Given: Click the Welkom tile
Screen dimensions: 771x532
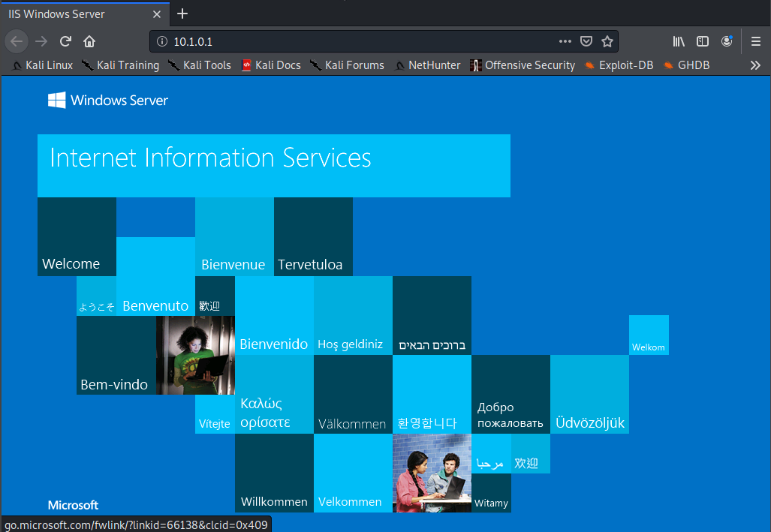Looking at the screenshot, I should point(649,335).
